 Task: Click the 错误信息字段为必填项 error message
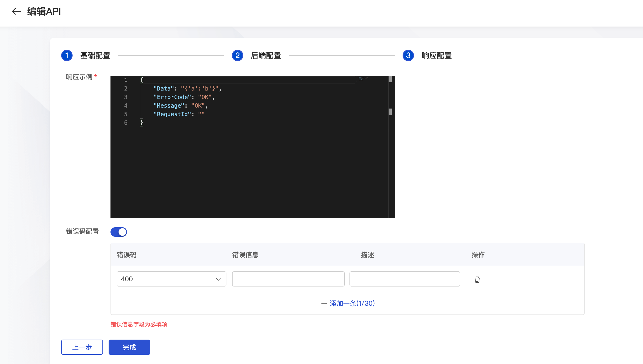tap(139, 324)
